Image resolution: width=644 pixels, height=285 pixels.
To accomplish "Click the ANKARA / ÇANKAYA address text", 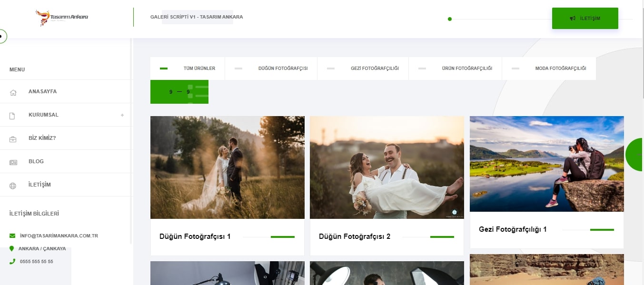I will (42, 249).
